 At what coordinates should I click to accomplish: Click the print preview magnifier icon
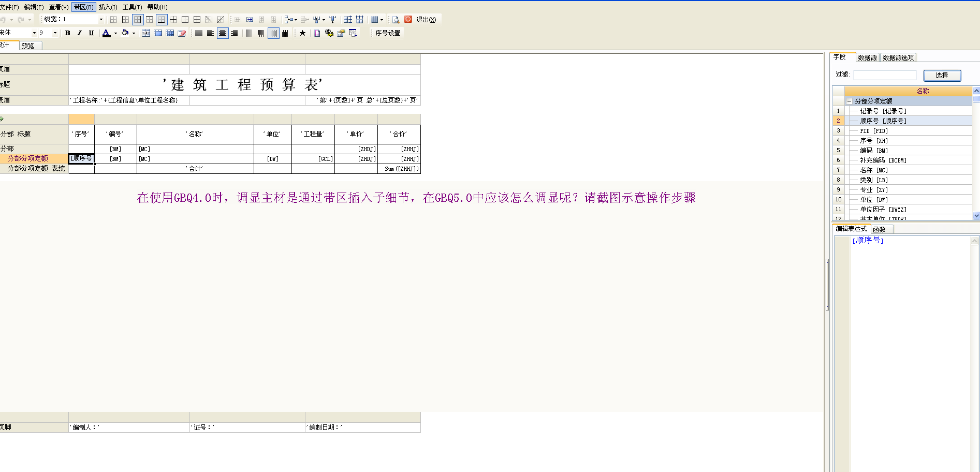pos(396,20)
